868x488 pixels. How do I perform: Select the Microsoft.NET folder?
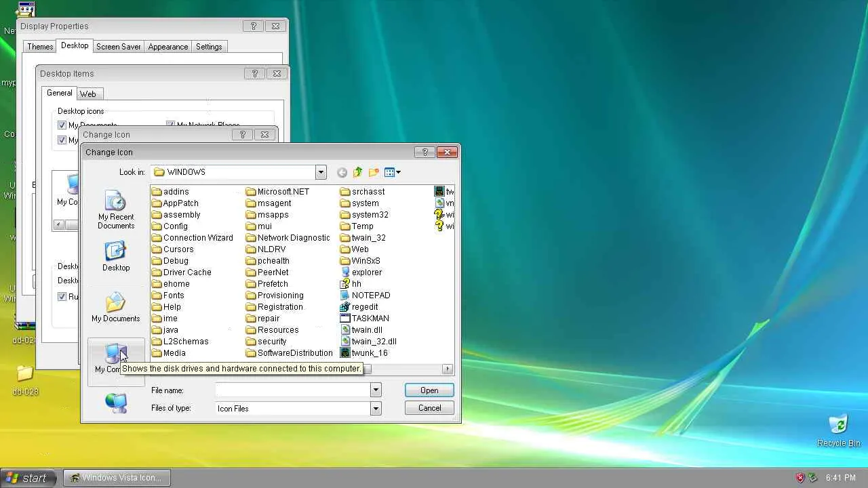click(278, 192)
